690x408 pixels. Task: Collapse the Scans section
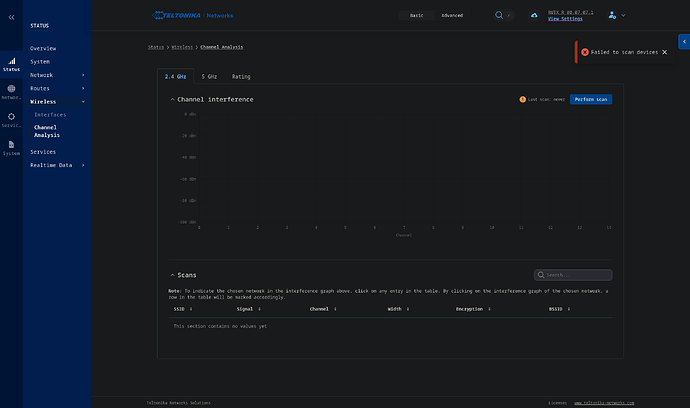pyautogui.click(x=172, y=275)
